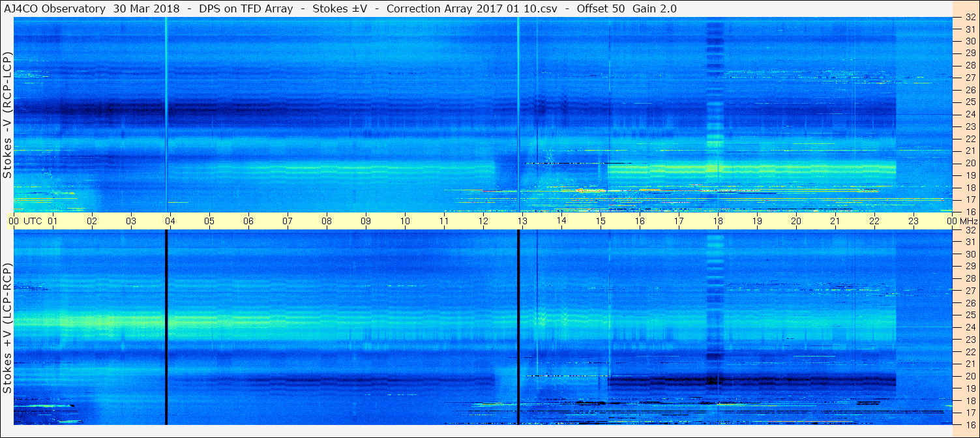Click the 28 MHz label of upper Stokes -V panel
This screenshot has width=980, height=438.
tap(970, 66)
